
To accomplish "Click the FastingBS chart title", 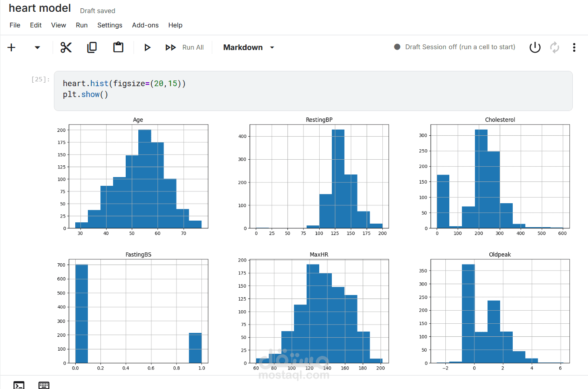I will pyautogui.click(x=138, y=255).
